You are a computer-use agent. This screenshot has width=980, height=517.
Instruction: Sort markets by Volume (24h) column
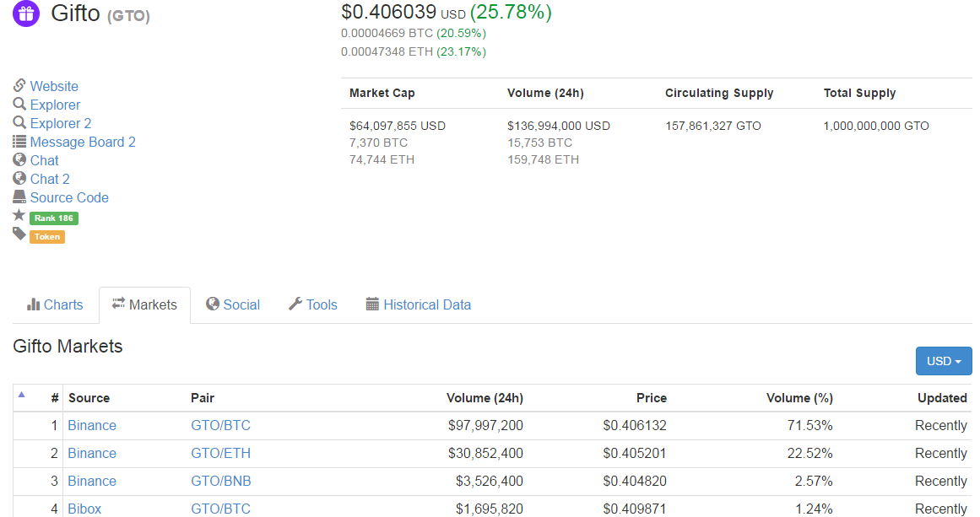click(485, 398)
